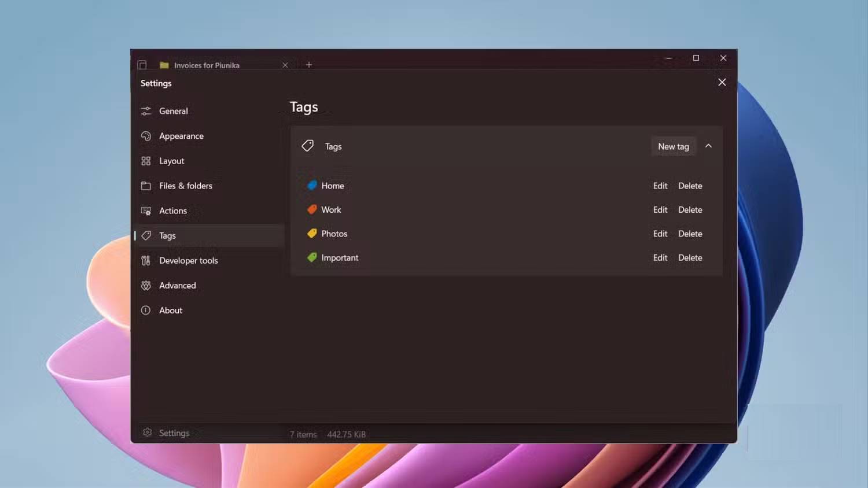Viewport: 868px width, 488px height.
Task: Click the Files & folders icon
Action: click(146, 186)
